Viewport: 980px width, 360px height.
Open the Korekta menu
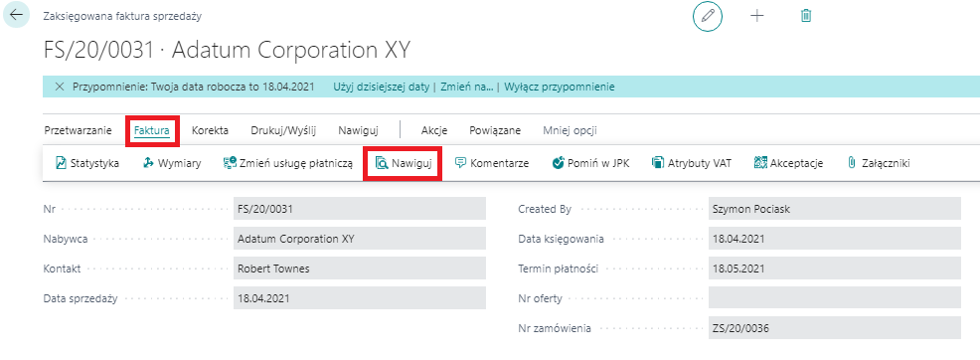click(210, 130)
